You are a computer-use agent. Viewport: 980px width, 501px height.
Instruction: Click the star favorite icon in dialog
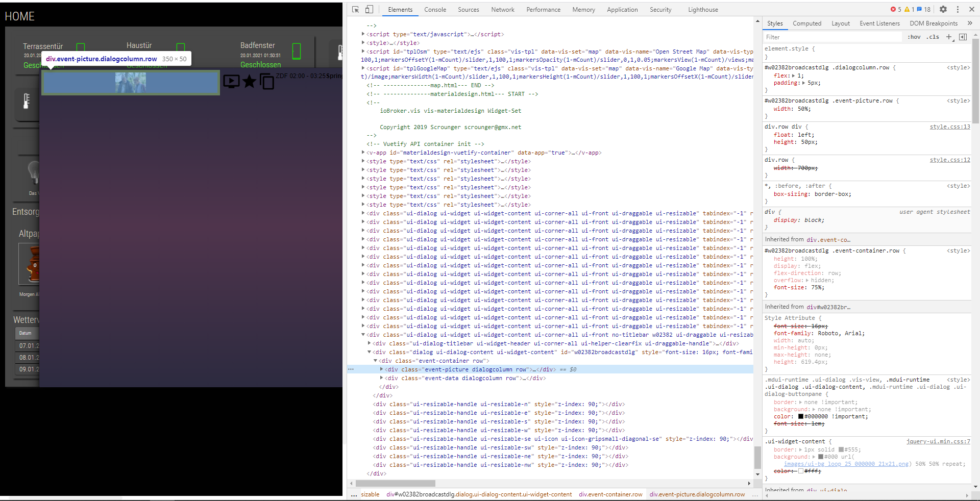[249, 81]
